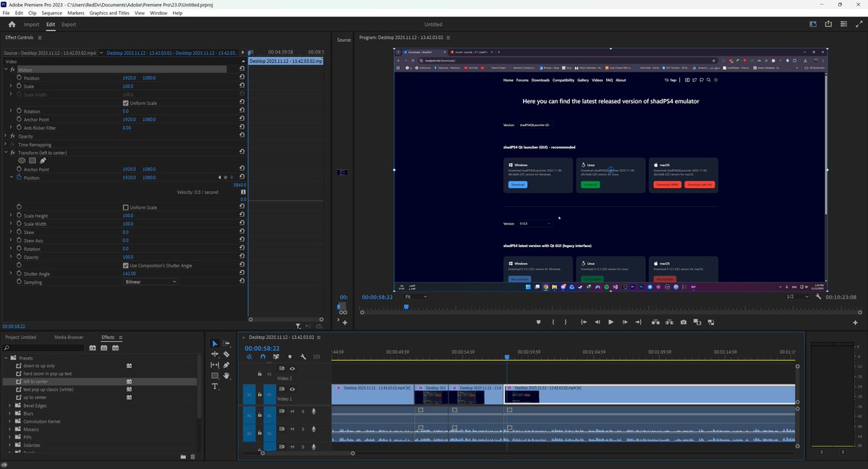Select the Pen tool in toolbar
This screenshot has height=469, width=868.
click(x=226, y=365)
